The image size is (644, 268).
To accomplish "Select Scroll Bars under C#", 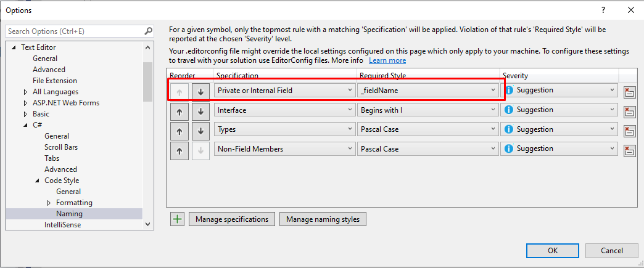I will point(61,147).
